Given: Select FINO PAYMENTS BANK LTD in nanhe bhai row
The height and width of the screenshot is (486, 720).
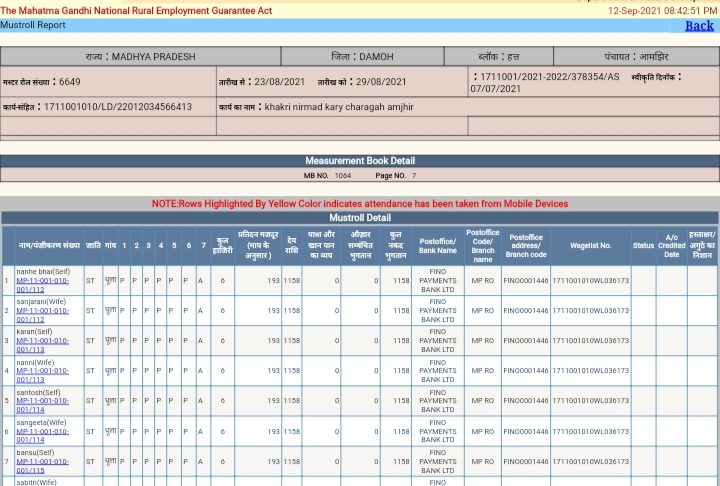Looking at the screenshot, I should click(x=438, y=281).
